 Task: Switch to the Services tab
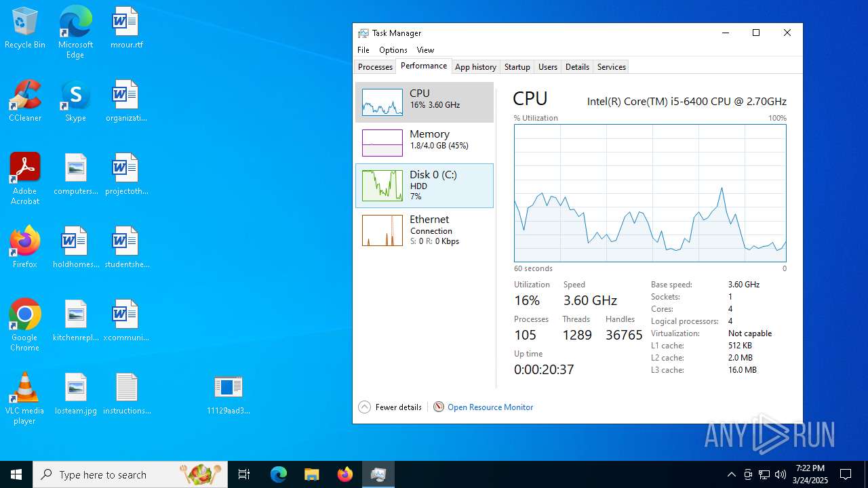[x=611, y=67]
